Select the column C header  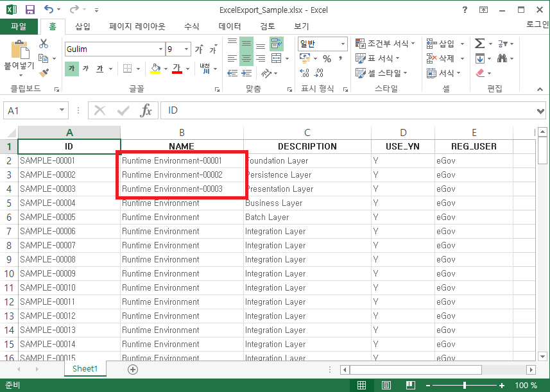[307, 133]
